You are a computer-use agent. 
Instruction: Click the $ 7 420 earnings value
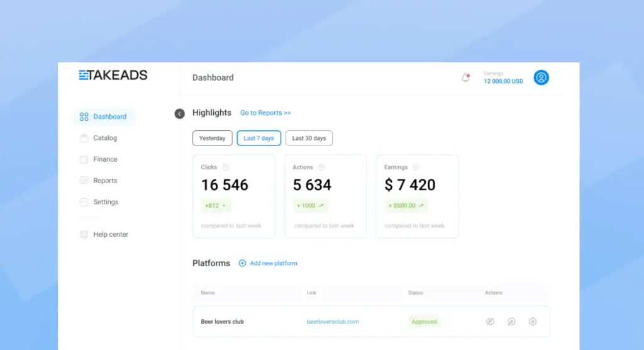(x=410, y=185)
